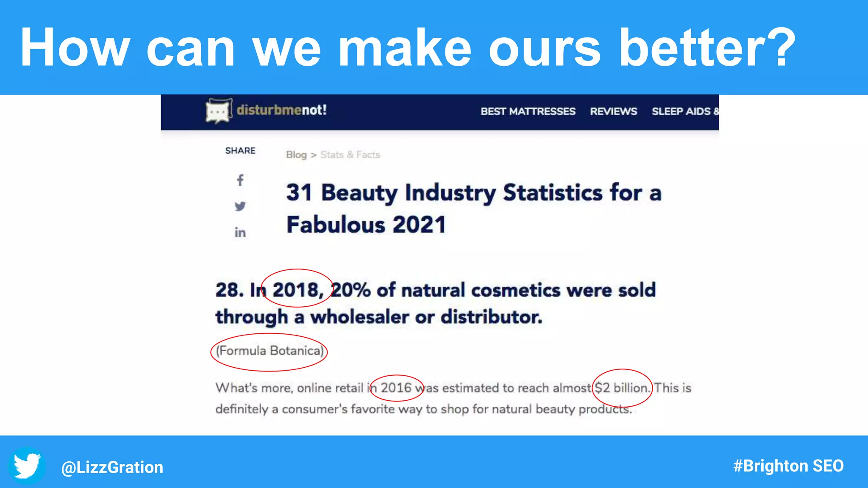
Task: Click the LinkedIn share icon
Action: point(240,233)
